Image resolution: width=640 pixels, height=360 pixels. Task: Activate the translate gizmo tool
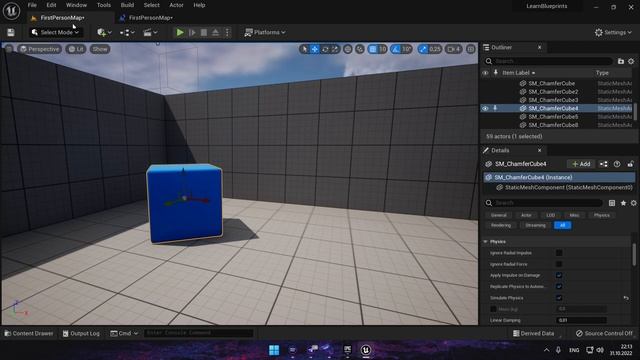[315, 49]
